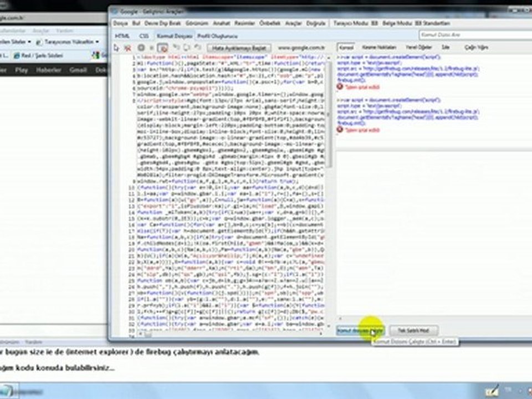532x399 pixels.
Task: Click first red error icon in console
Action: pos(340,87)
